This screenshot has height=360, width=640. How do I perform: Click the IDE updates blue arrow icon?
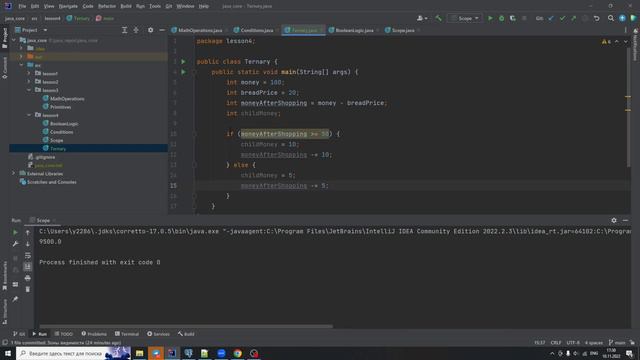[x=622, y=18]
